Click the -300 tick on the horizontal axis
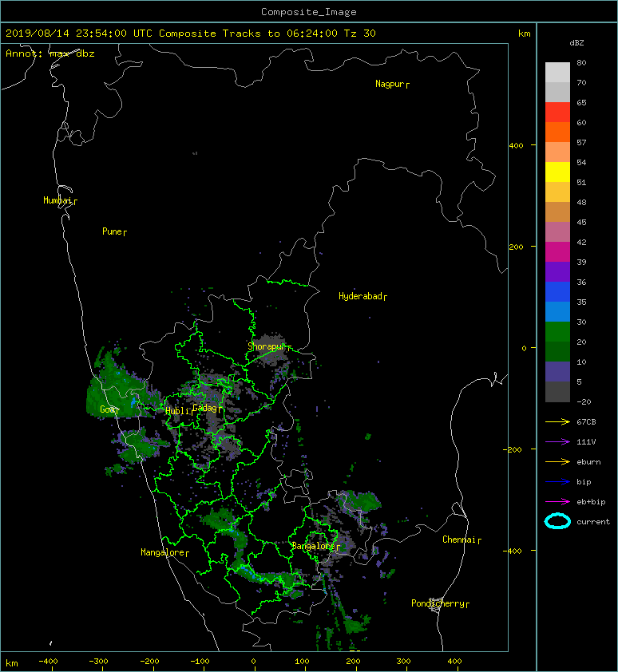The height and width of the screenshot is (672, 618). click(98, 662)
